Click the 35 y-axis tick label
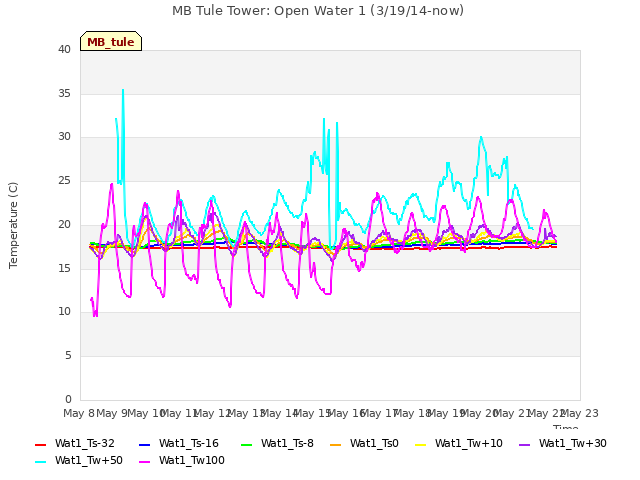Screen dimensions: 640x480 click(64, 93)
